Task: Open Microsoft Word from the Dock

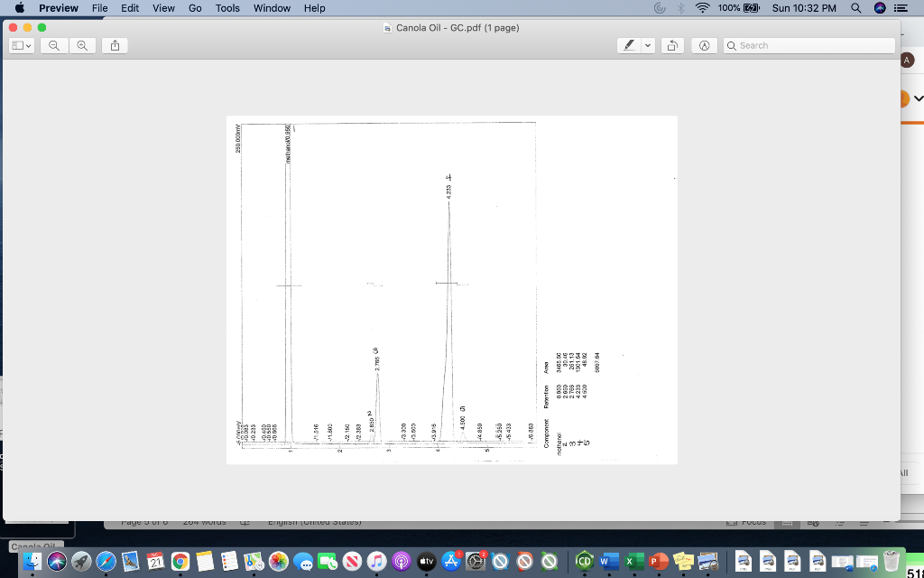Action: pos(609,561)
